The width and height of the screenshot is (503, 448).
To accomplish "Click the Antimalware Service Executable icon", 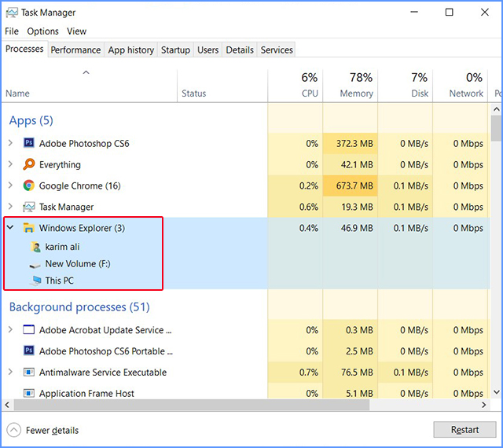I will [29, 372].
